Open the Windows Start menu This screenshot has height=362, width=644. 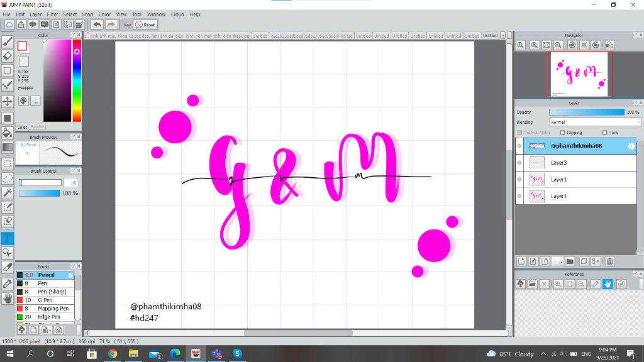(9, 353)
